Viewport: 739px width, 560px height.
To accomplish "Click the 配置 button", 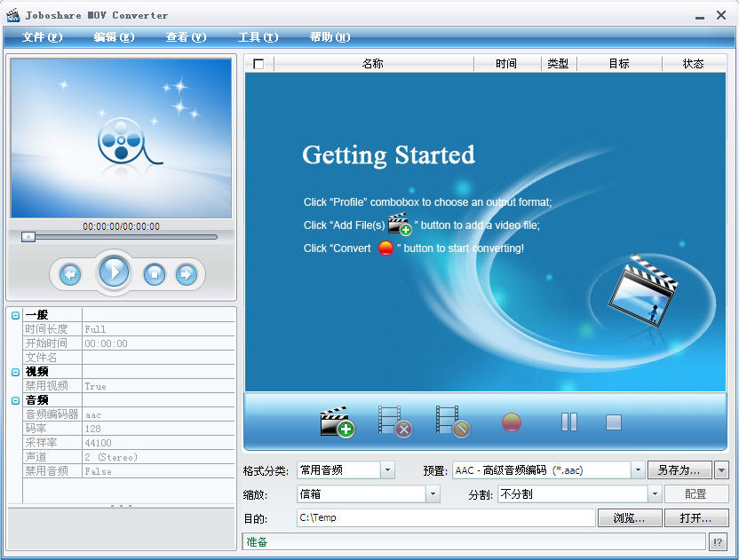I will [x=696, y=494].
